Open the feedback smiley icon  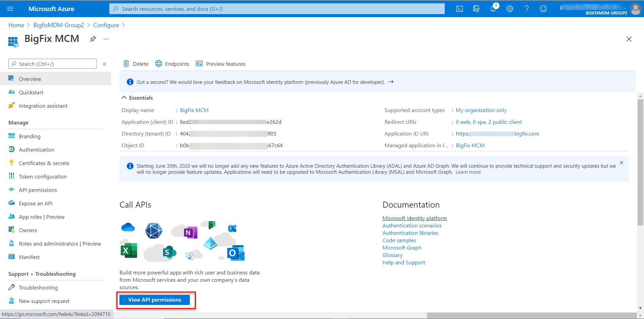coord(543,9)
